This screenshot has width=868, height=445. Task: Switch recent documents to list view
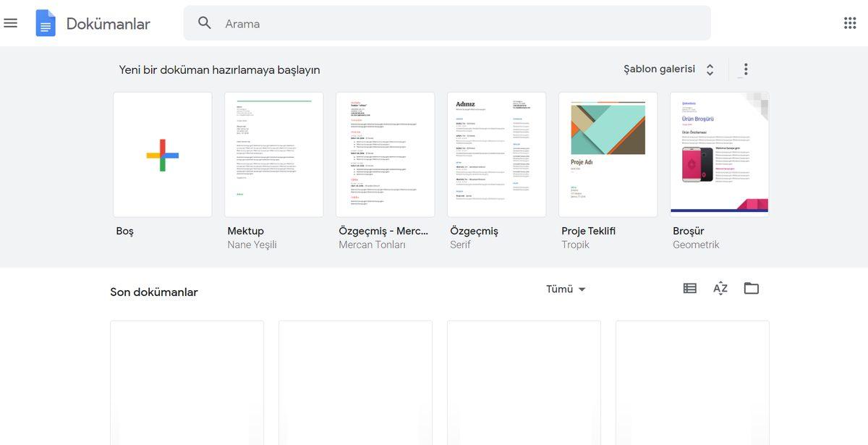pos(686,287)
